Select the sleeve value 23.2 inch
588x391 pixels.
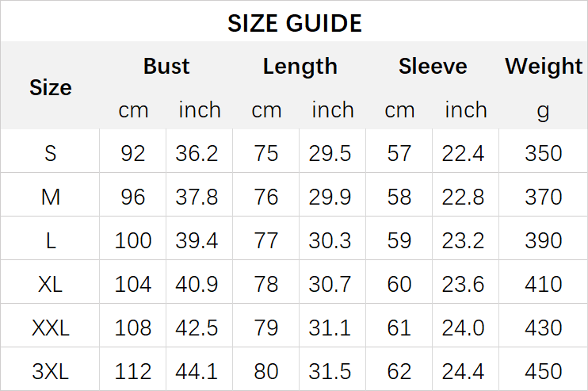(x=464, y=240)
